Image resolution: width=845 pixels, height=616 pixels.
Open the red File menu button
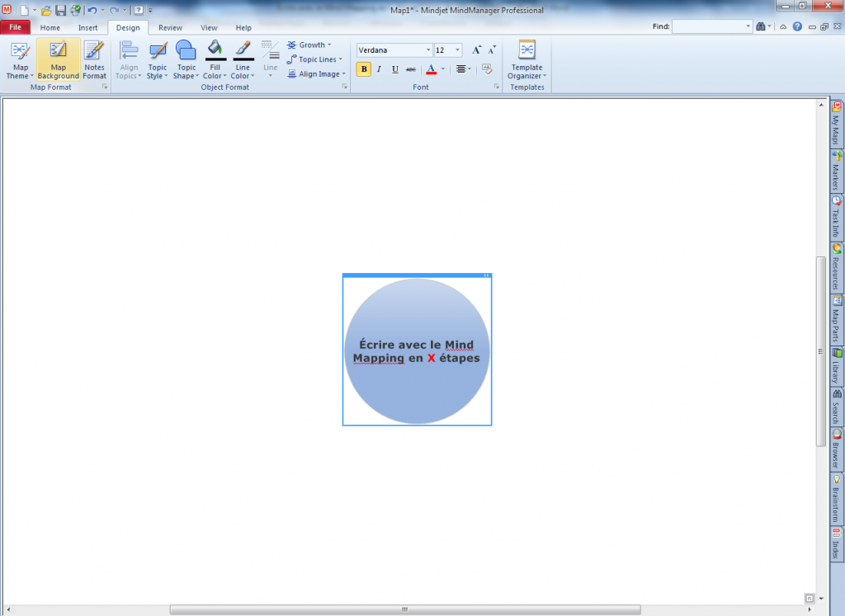click(x=15, y=27)
